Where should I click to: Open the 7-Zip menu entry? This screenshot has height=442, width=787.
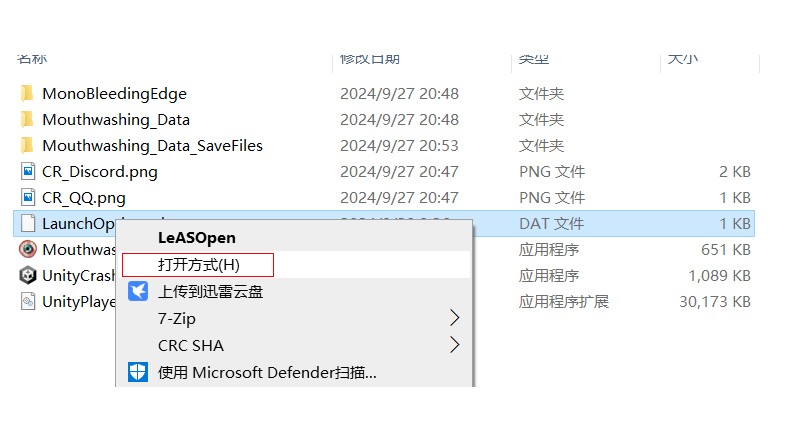point(177,319)
